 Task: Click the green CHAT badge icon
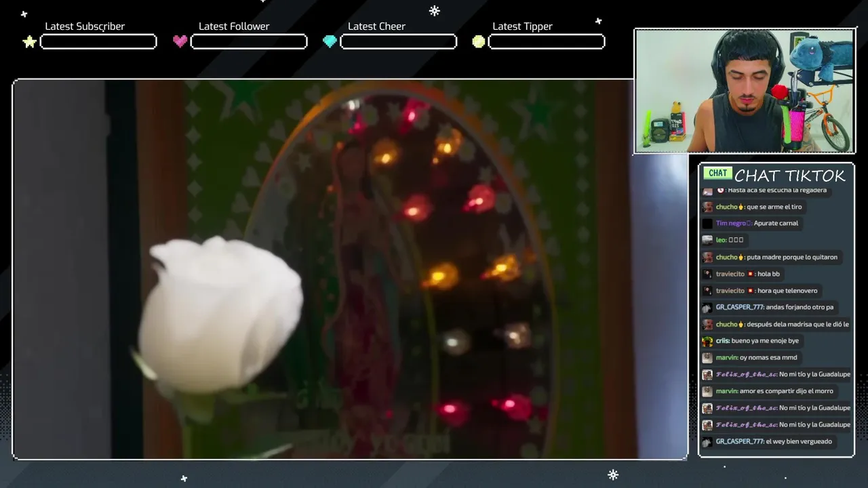pyautogui.click(x=717, y=173)
